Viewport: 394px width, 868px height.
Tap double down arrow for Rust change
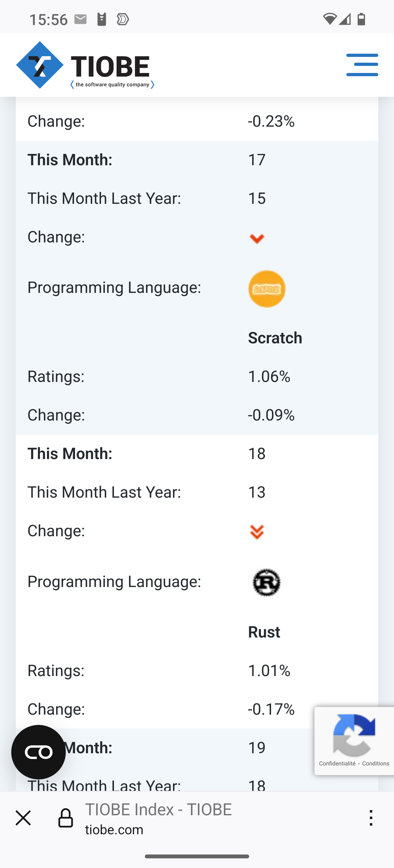(257, 532)
